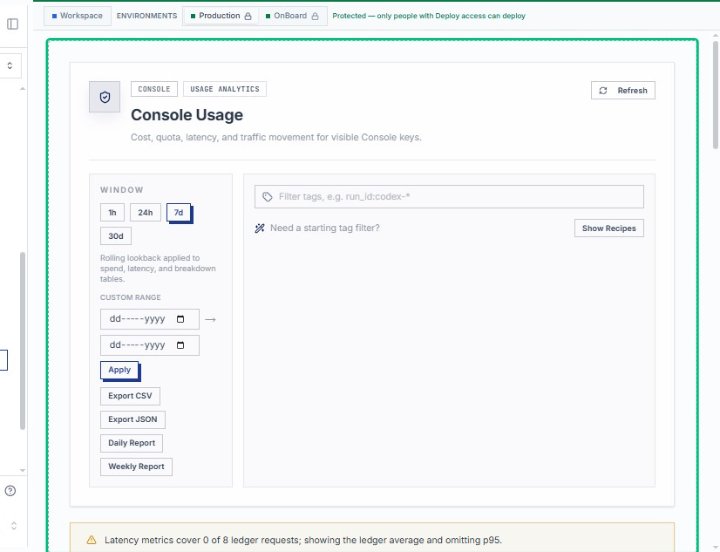Viewport: 720px width, 552px height.
Task: Click the left sidebar scrollbar thumb
Action: coord(22,341)
